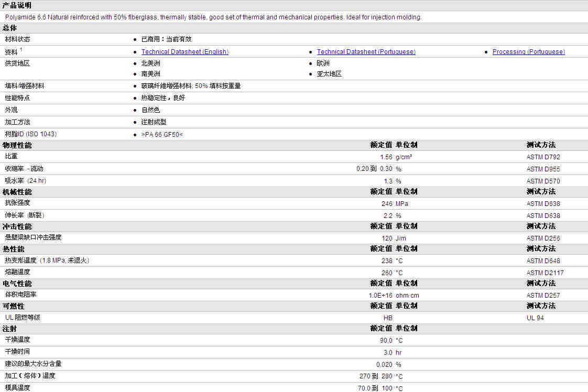588x392 pixels.
Task: Select UL 94 test method
Action: pos(535,318)
